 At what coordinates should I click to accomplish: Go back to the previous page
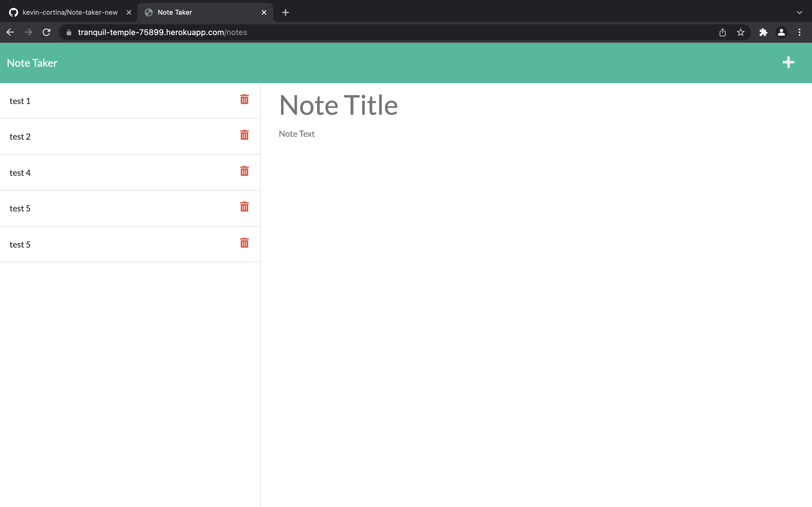click(x=10, y=32)
